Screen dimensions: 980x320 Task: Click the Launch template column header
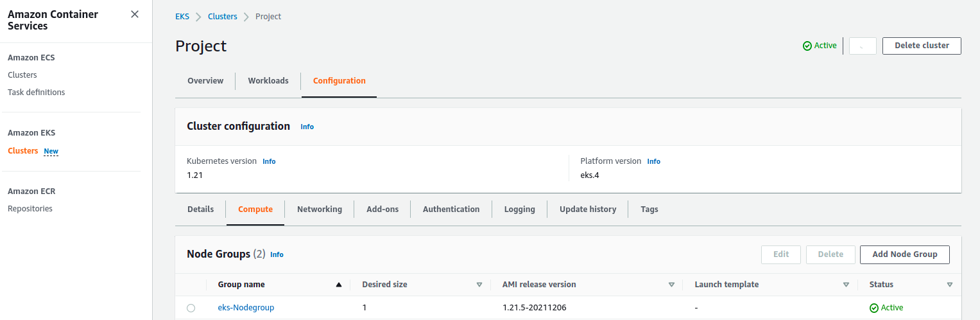(726, 285)
